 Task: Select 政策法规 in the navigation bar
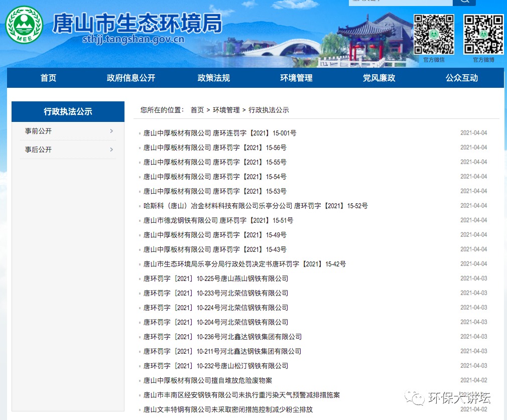click(x=213, y=78)
